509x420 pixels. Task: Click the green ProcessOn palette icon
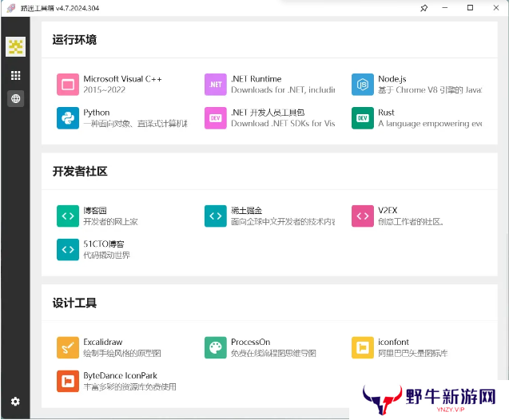click(x=215, y=347)
